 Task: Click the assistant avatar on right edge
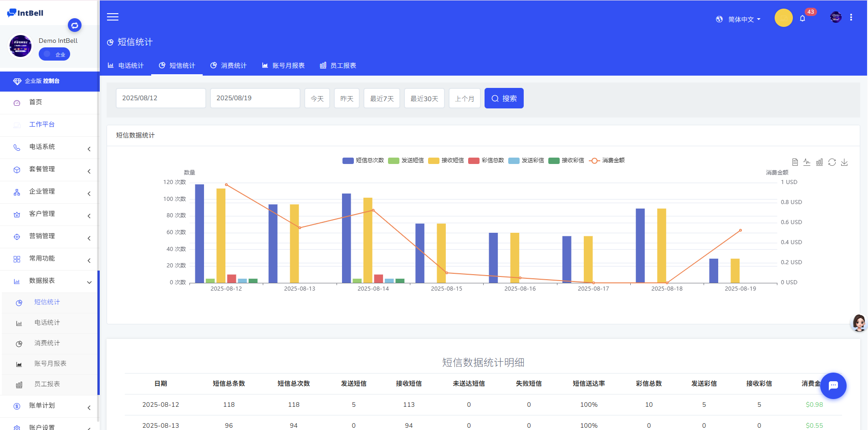coord(859,322)
